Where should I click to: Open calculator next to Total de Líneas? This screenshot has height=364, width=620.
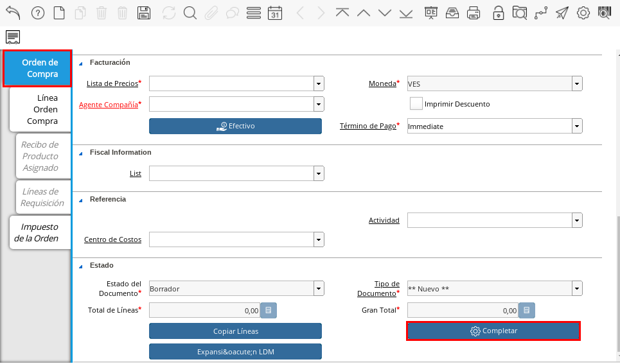point(269,310)
